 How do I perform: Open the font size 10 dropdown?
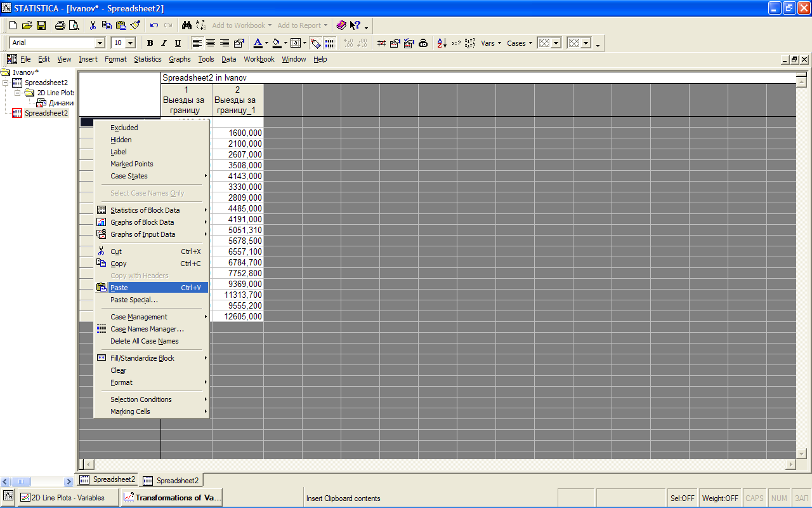coord(131,43)
